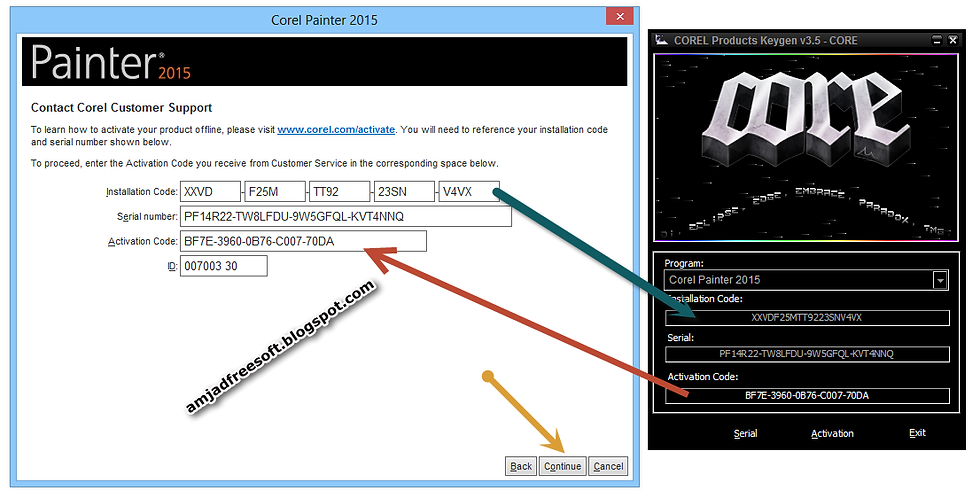The height and width of the screenshot is (498, 980).
Task: Click the 'Installation Code:' label in Painter dialog
Action: [142, 192]
